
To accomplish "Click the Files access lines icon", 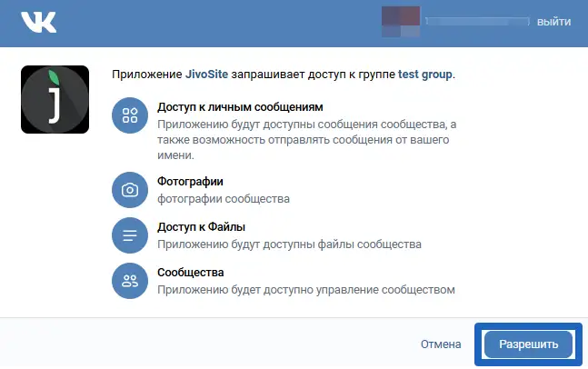I will [x=130, y=235].
